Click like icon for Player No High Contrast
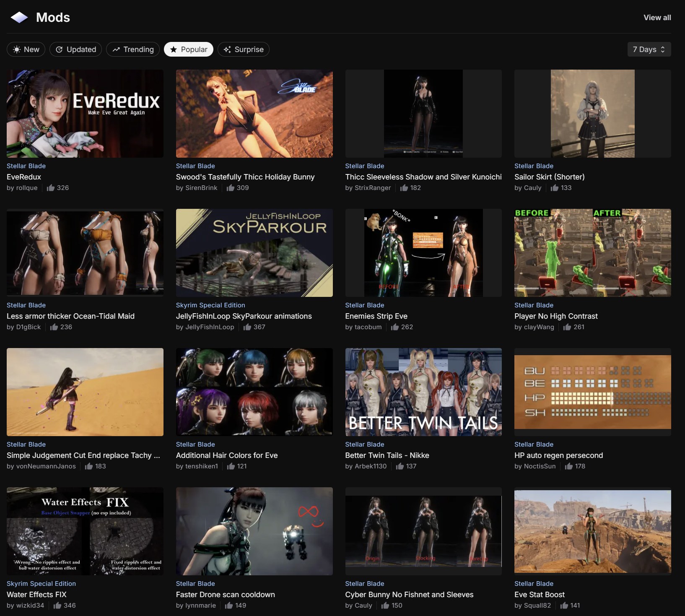685x616 pixels. point(567,327)
